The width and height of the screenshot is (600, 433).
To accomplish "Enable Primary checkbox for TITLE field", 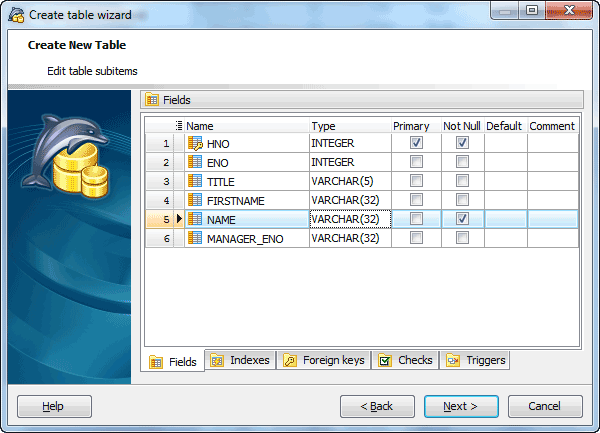I will click(416, 181).
